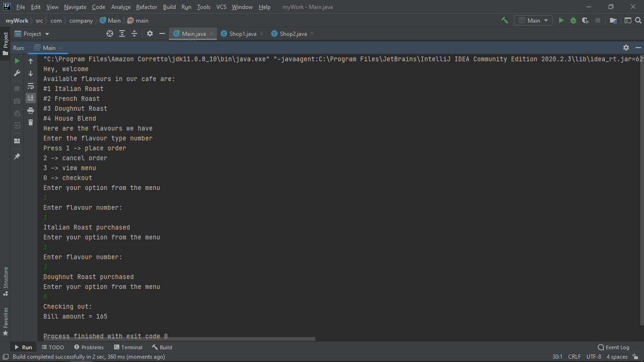Switch to the Shop2.java editor tab
Viewport: 644px width, 362px height.
293,34
